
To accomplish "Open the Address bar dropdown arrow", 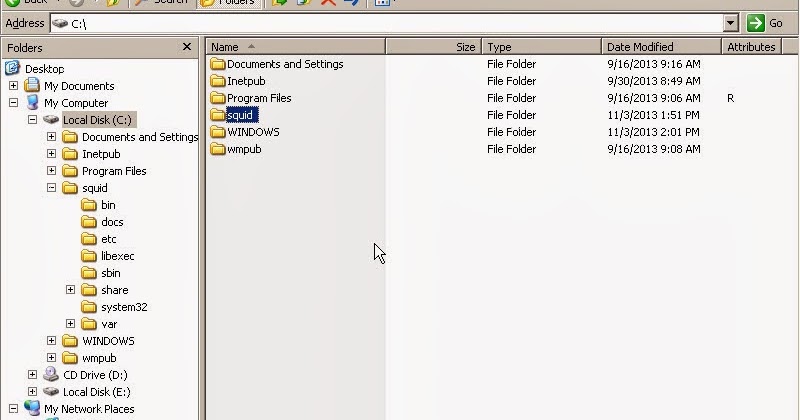I will [731, 23].
